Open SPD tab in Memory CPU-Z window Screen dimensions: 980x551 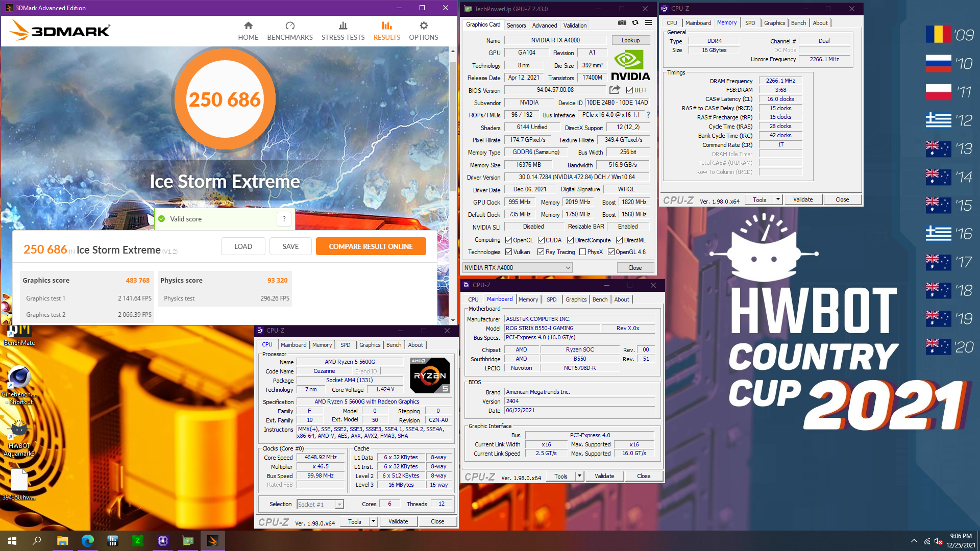click(750, 23)
